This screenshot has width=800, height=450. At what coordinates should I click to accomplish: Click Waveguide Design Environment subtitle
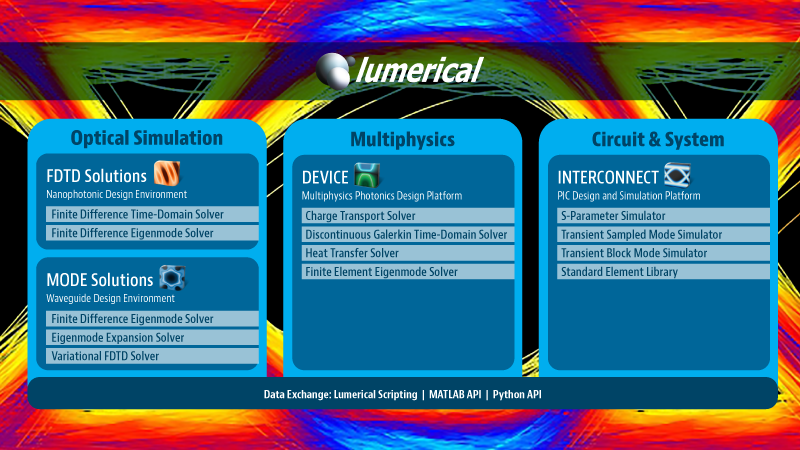click(110, 298)
